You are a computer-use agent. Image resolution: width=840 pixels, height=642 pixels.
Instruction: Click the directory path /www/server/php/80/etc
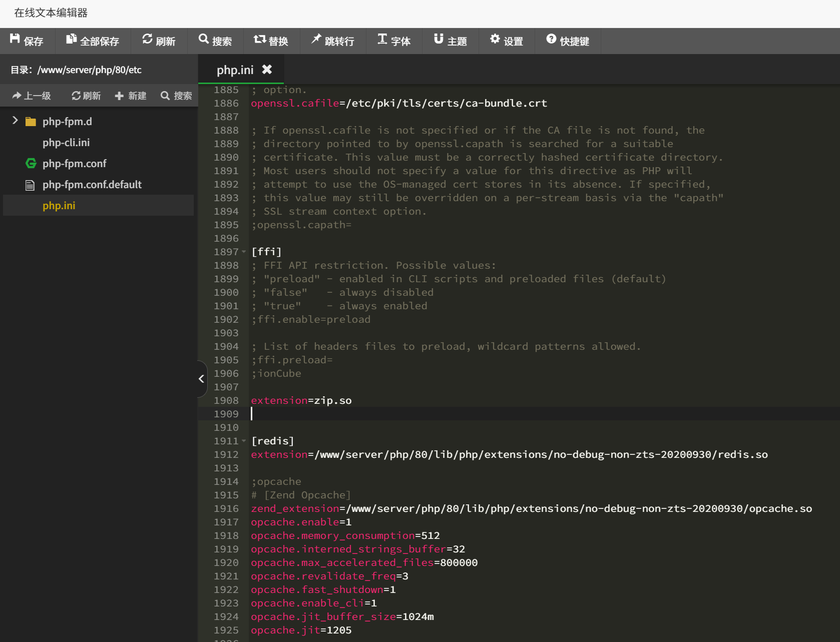[x=89, y=70]
